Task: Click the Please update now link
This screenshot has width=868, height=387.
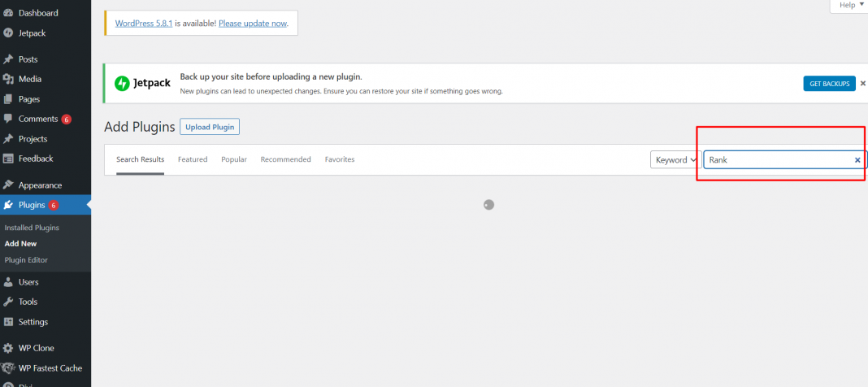Action: (253, 24)
